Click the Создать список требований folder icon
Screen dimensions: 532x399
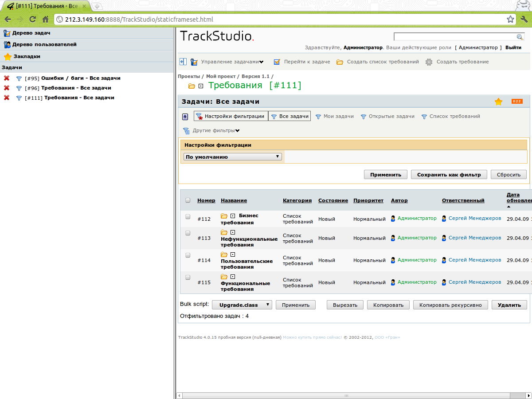coord(340,62)
